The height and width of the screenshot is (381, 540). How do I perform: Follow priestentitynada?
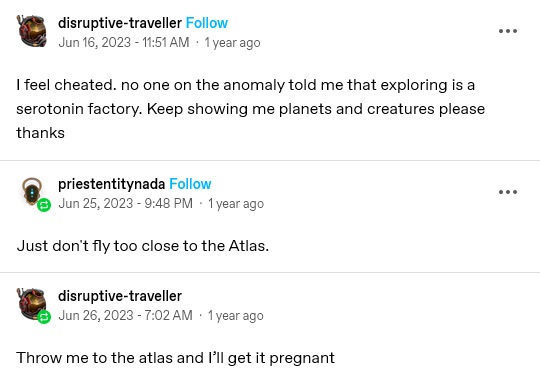click(190, 184)
